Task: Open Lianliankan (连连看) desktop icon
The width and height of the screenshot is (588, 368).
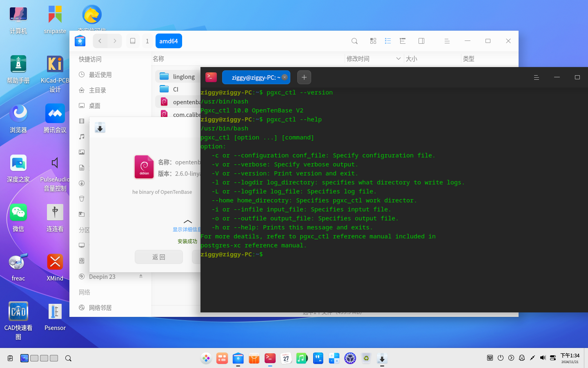Action: tap(55, 218)
